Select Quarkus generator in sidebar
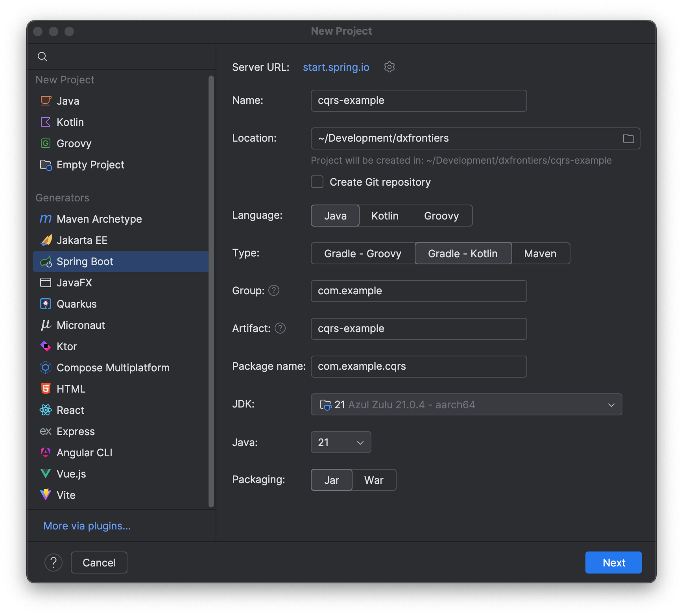Image resolution: width=683 pixels, height=616 pixels. (x=120, y=304)
